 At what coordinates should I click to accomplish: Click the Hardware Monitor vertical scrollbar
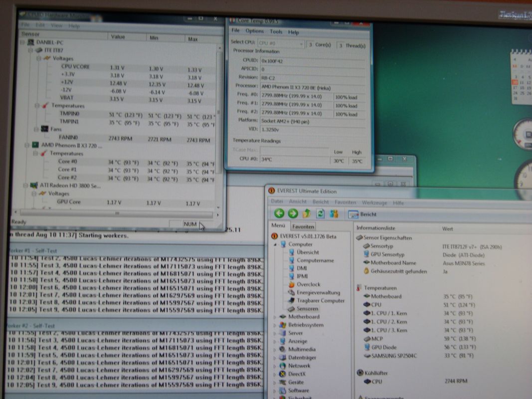click(x=219, y=112)
